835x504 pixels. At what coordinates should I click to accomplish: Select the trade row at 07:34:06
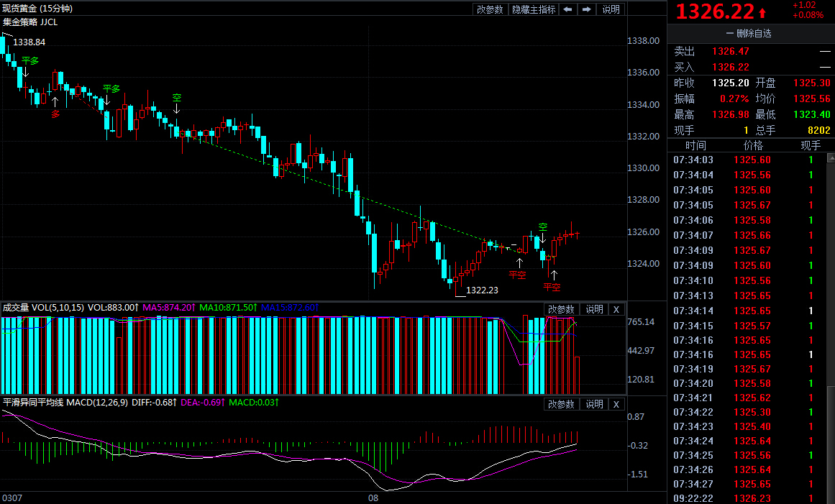[x=747, y=220]
